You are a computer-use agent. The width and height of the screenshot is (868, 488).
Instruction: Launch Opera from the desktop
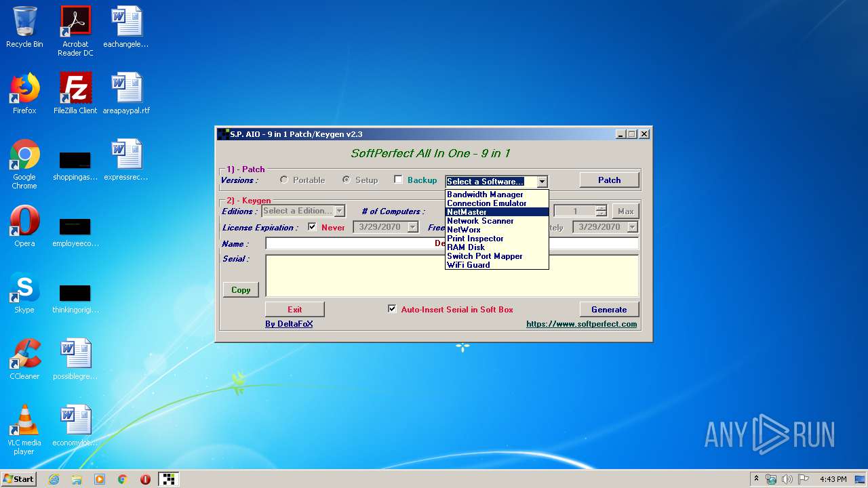click(24, 226)
